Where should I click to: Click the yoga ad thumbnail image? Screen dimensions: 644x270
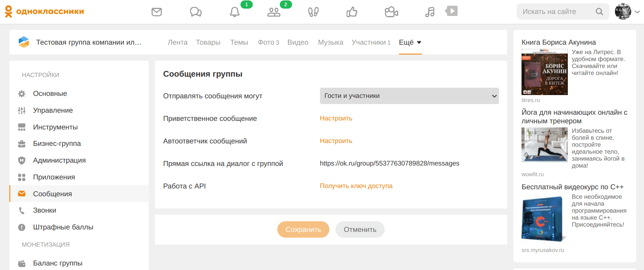click(x=544, y=145)
